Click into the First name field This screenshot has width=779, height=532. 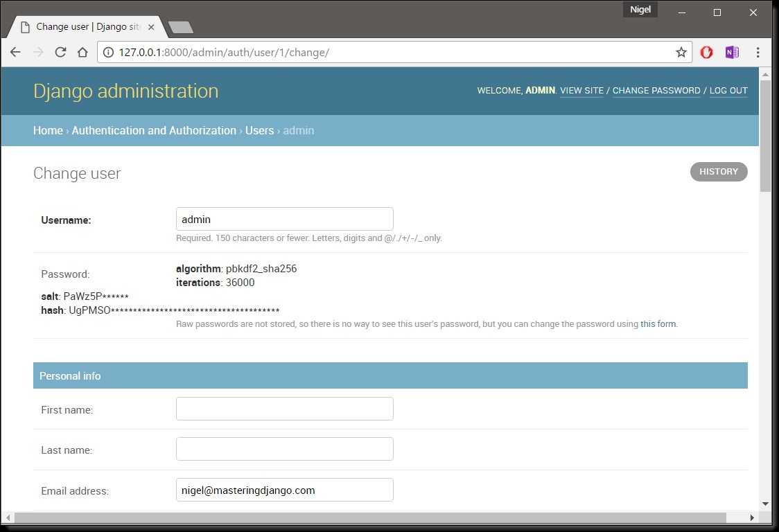(285, 409)
